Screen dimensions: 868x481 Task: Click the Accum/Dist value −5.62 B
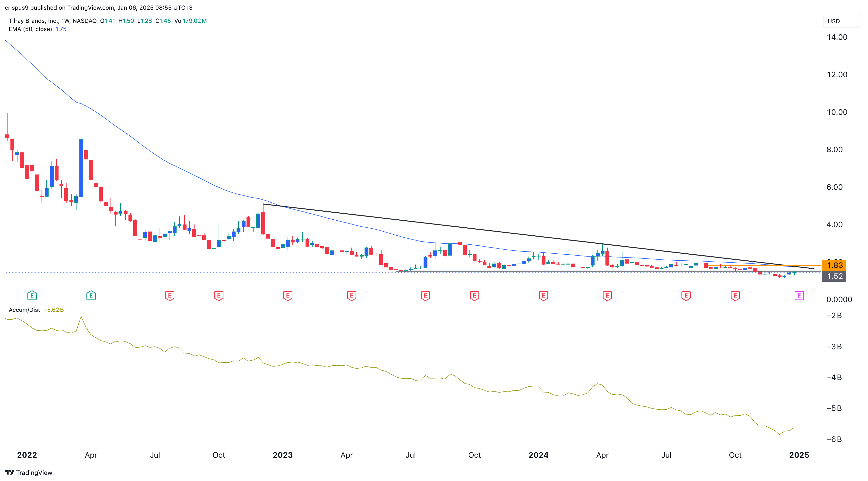[x=54, y=310]
